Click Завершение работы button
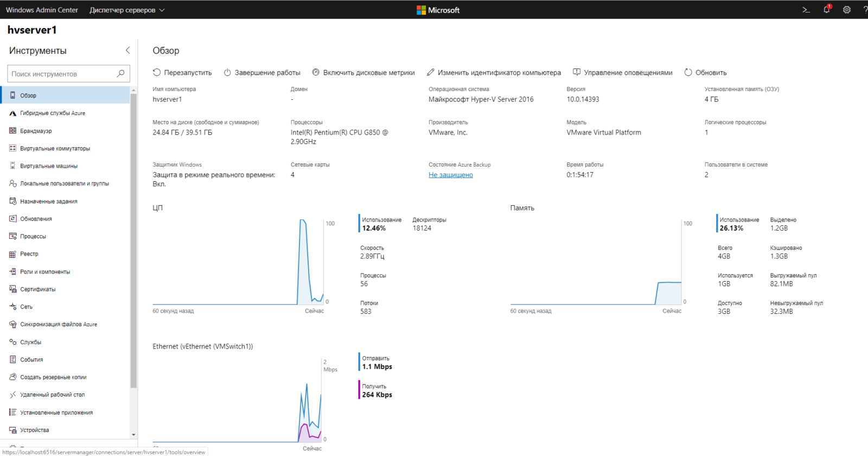The image size is (868, 456). pos(262,72)
